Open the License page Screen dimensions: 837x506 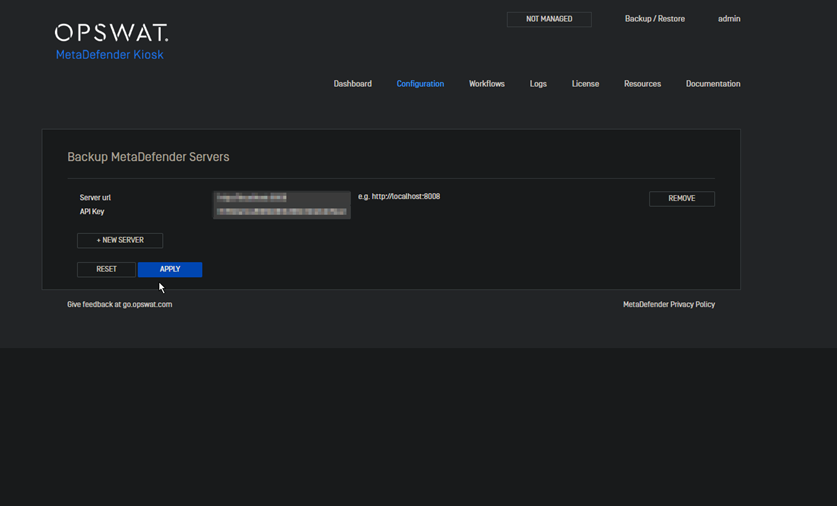point(585,84)
